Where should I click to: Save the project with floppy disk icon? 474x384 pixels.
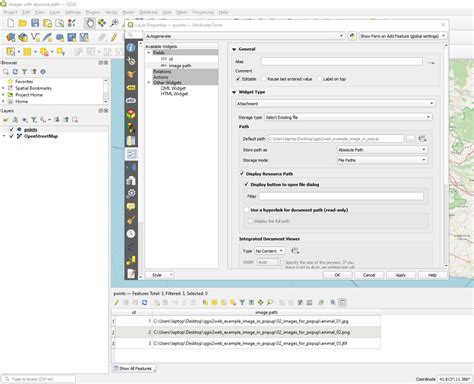tap(35, 23)
